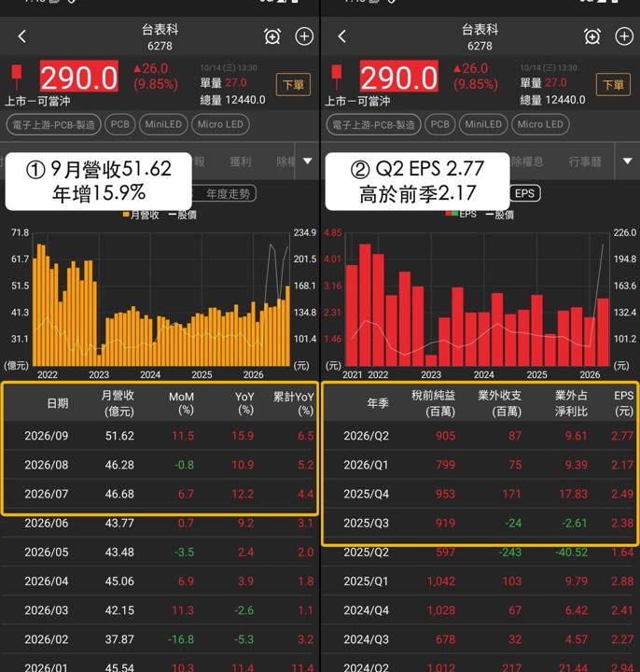This screenshot has width=640, height=672.
Task: Select the 2025/Q4 earnings row
Action: click(480, 494)
